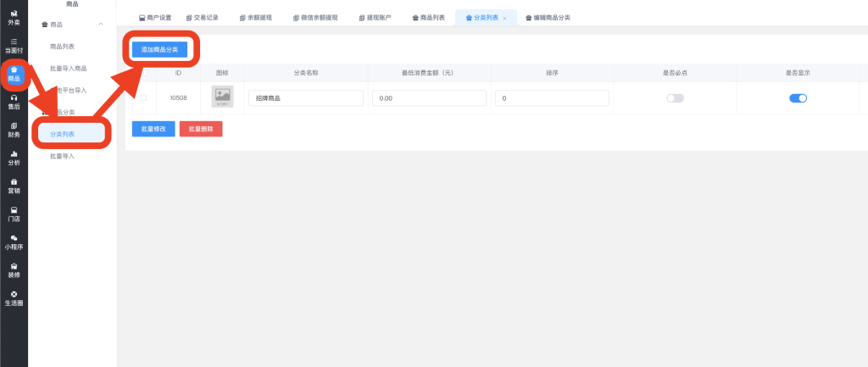Turn off the 是否显示 toggle
This screenshot has height=367, width=868.
(798, 98)
